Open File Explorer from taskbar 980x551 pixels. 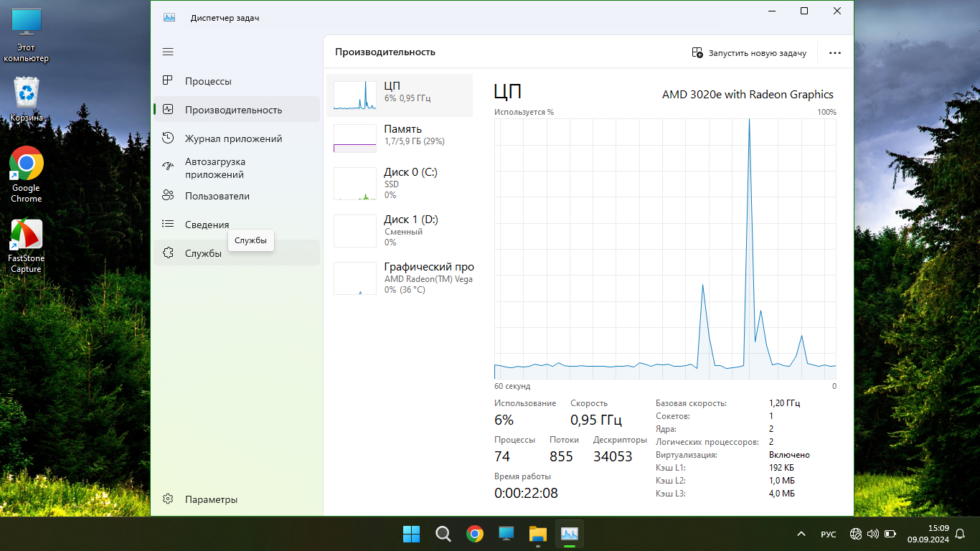(537, 534)
